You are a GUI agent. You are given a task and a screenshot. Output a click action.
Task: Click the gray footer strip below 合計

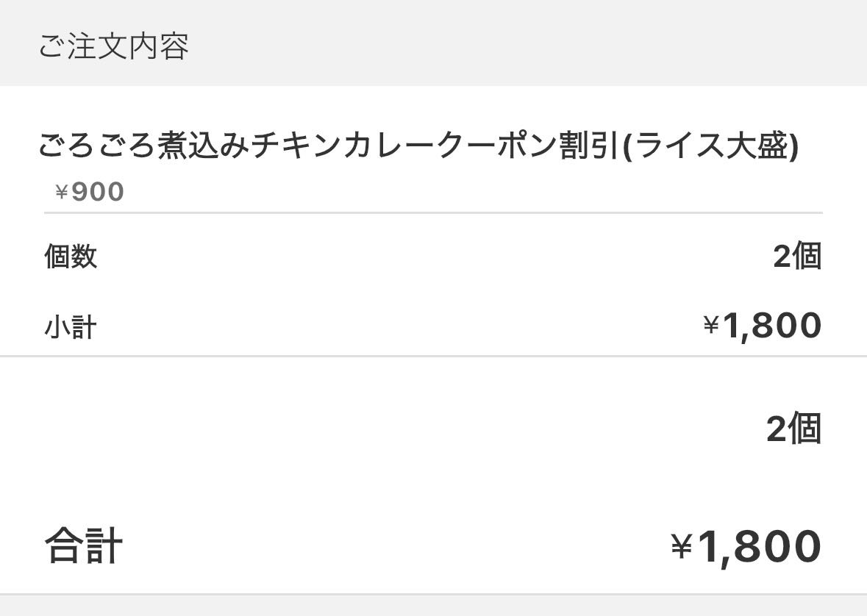click(433, 606)
